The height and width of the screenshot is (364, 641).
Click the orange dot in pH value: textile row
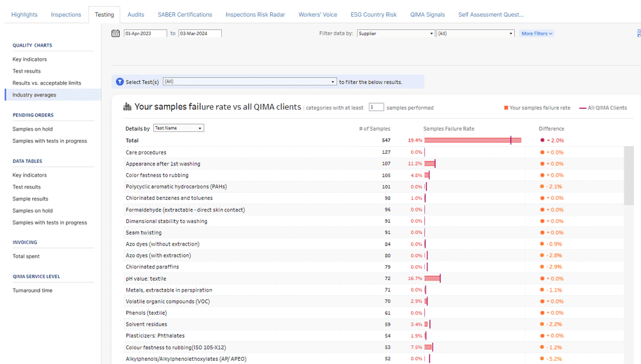[x=542, y=279]
